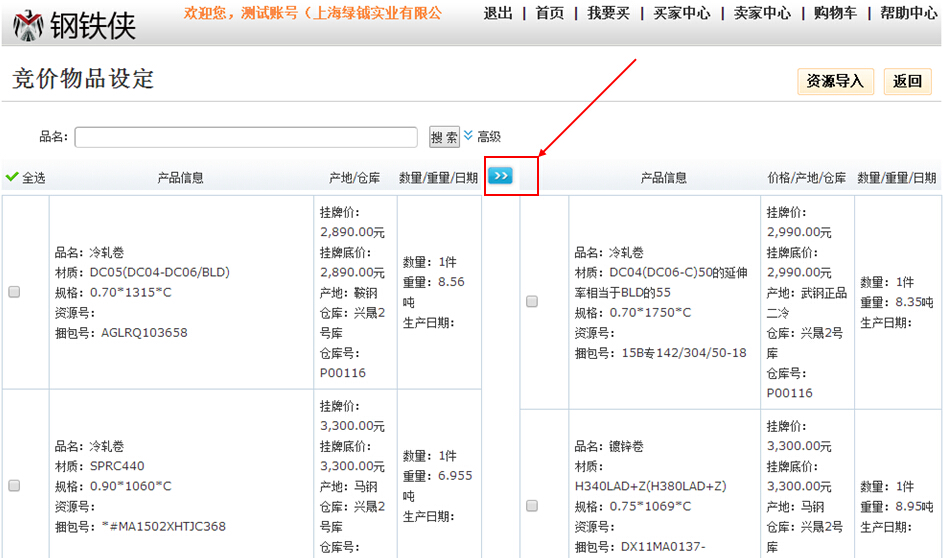Go to 首页 home page
This screenshot has height=558, width=943.
[x=550, y=13]
